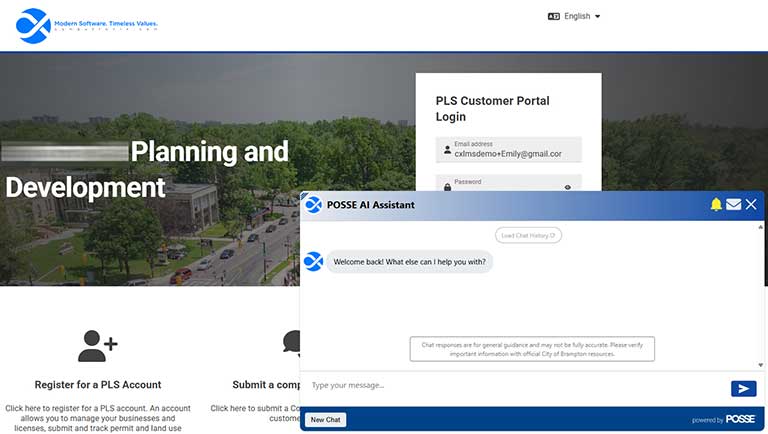768x434 pixels.
Task: Toggle password visibility with the eye icon
Action: (567, 187)
